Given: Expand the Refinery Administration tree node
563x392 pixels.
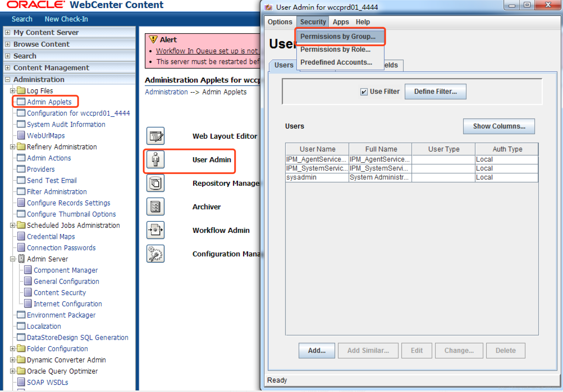Looking at the screenshot, I should point(12,147).
